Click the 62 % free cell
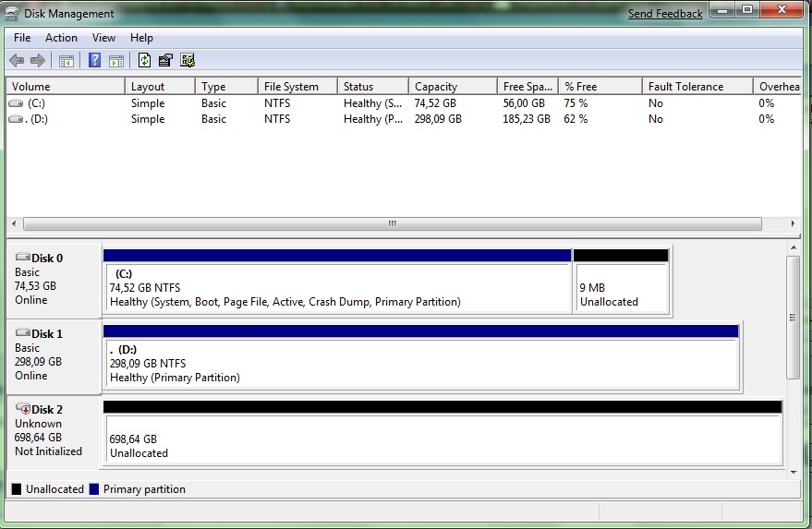 [576, 119]
